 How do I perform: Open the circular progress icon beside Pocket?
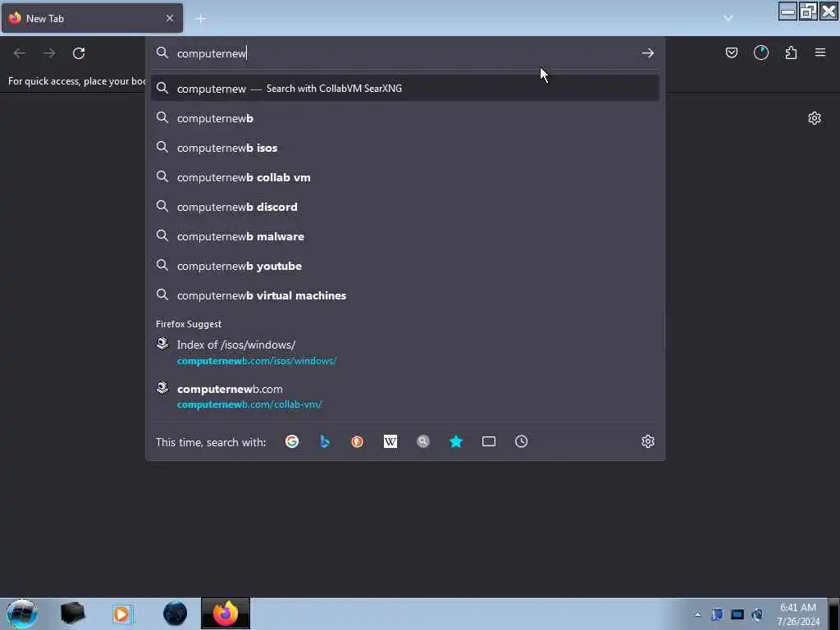[760, 52]
